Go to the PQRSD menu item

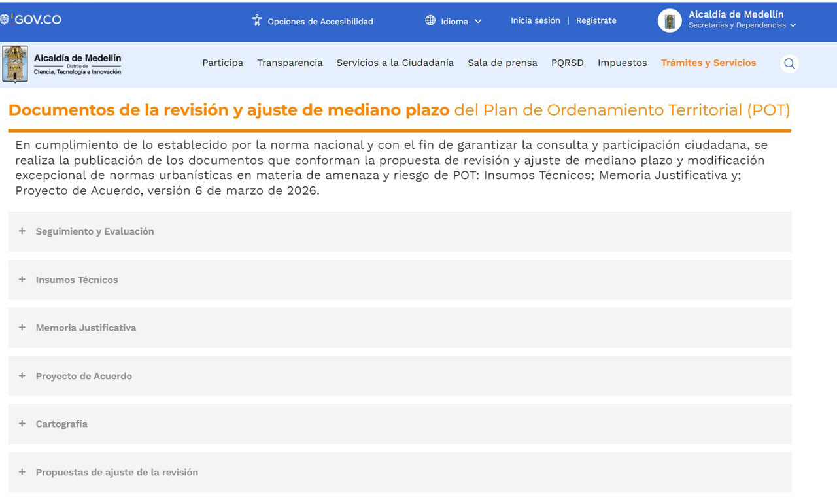tap(568, 63)
